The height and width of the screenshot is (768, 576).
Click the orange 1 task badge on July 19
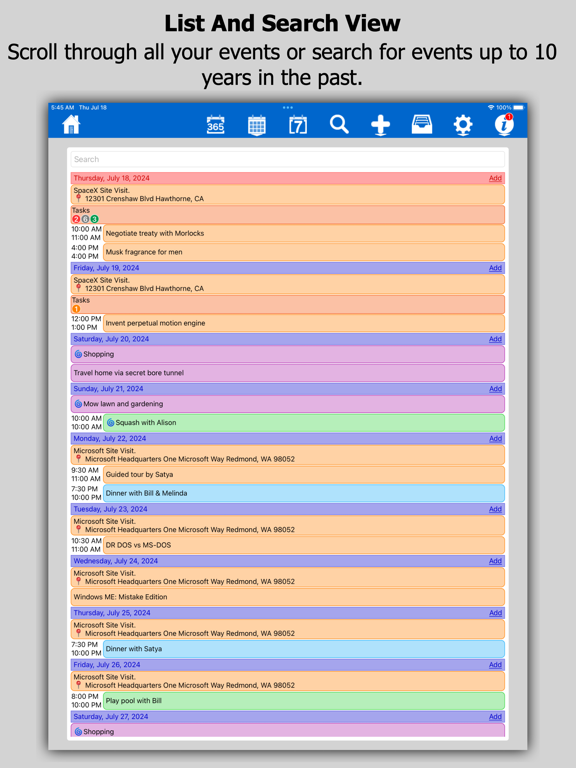pos(76,309)
